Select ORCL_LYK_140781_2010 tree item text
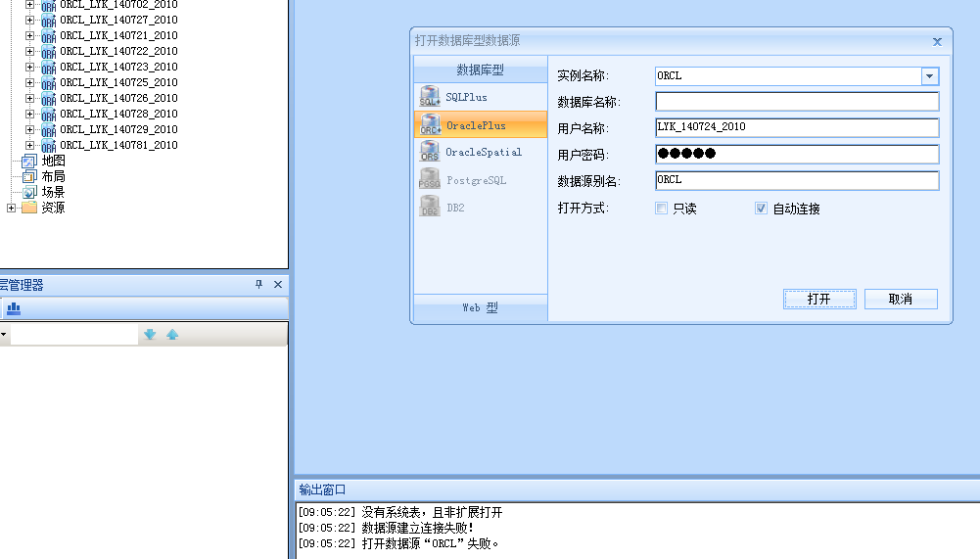980x559 pixels. [x=118, y=145]
